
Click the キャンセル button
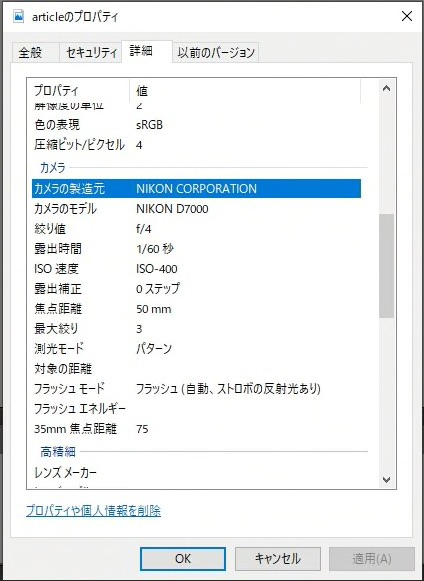[278, 558]
